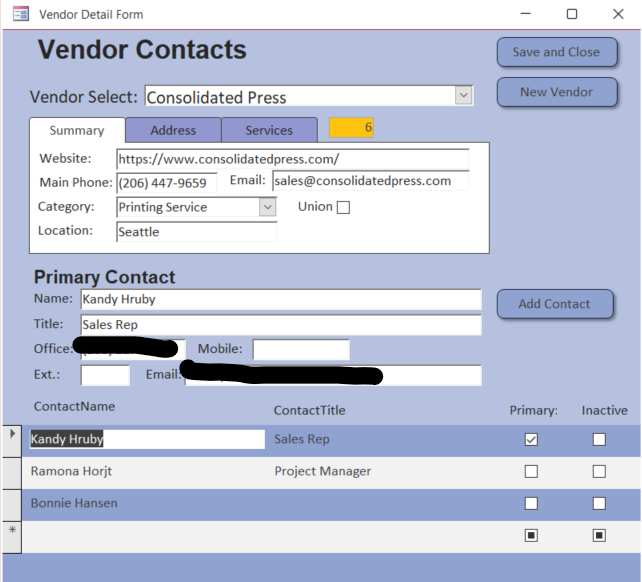Close the Vendor Detail Form window
This screenshot has height=582, width=642.
click(x=618, y=14)
